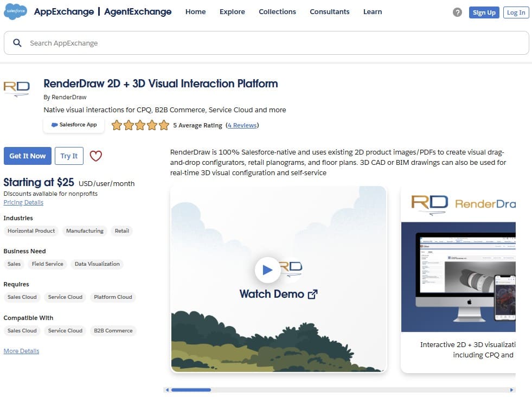Open the Pricing Details link
532x397 pixels.
[x=23, y=203]
